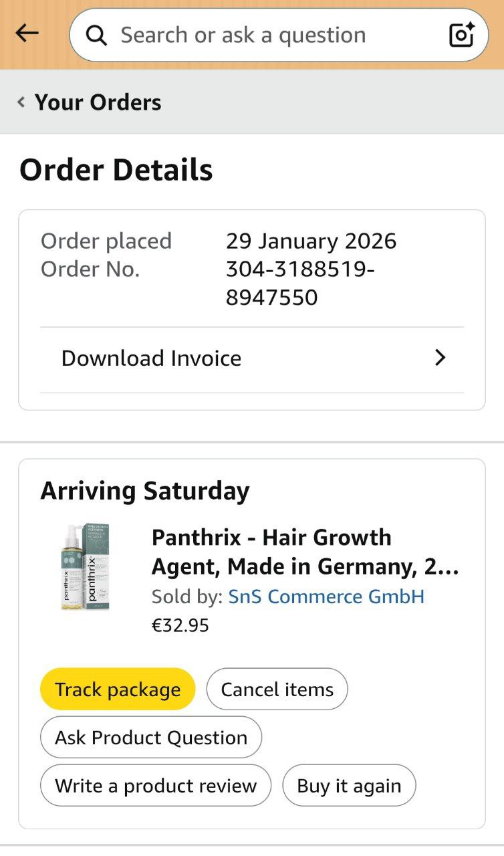Open Download Invoice row
Viewport: 504px width, 856px height.
tap(151, 358)
